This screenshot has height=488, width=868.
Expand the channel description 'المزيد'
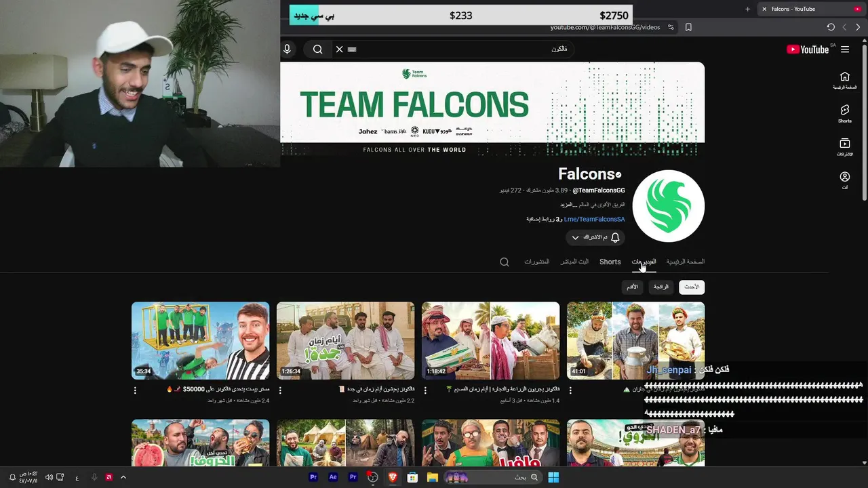tap(568, 204)
